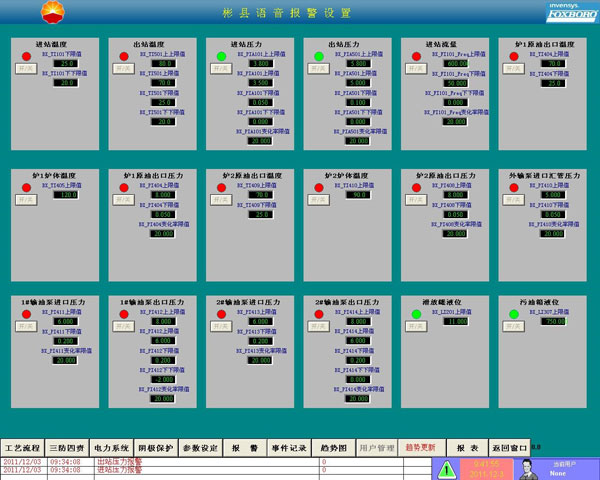Image resolution: width=600 pixels, height=480 pixels.
Task: Toggle the 开/关 switch for 出站温度
Action: pyautogui.click(x=123, y=69)
